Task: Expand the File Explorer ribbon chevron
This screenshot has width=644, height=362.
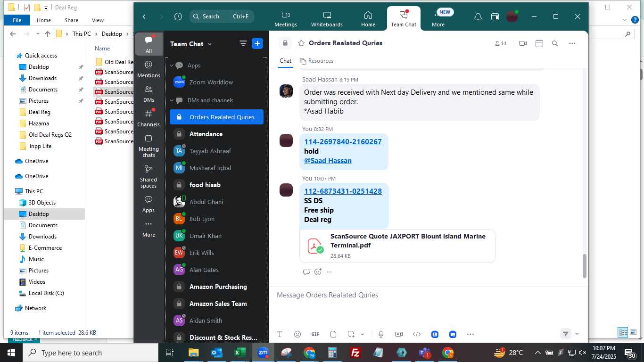Action: point(624,20)
